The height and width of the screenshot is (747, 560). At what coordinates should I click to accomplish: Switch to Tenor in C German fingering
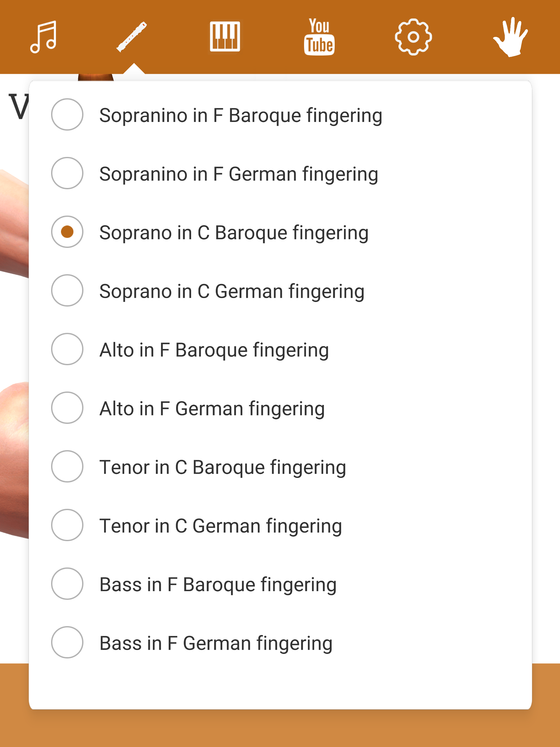(x=67, y=525)
